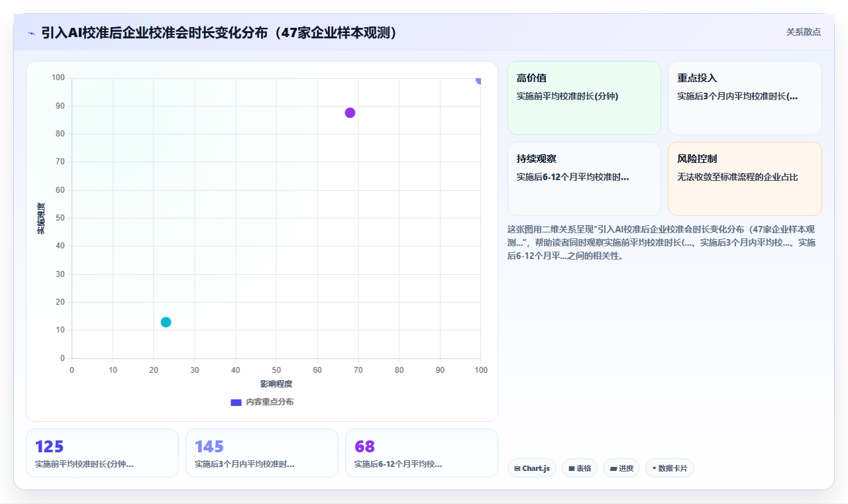Click 实施后3个月内平均校准时长 text in 重点投入 card

point(737,96)
